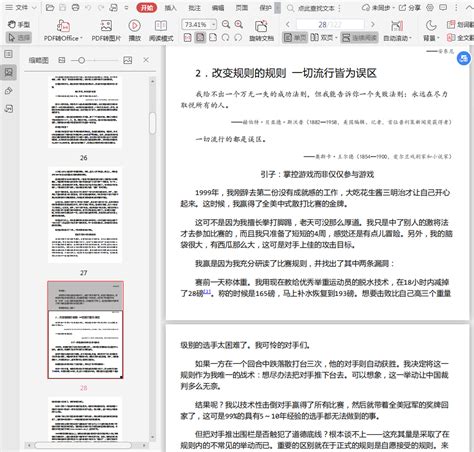Select the Hand (手型) tool
474x452 pixels.
(x=19, y=24)
